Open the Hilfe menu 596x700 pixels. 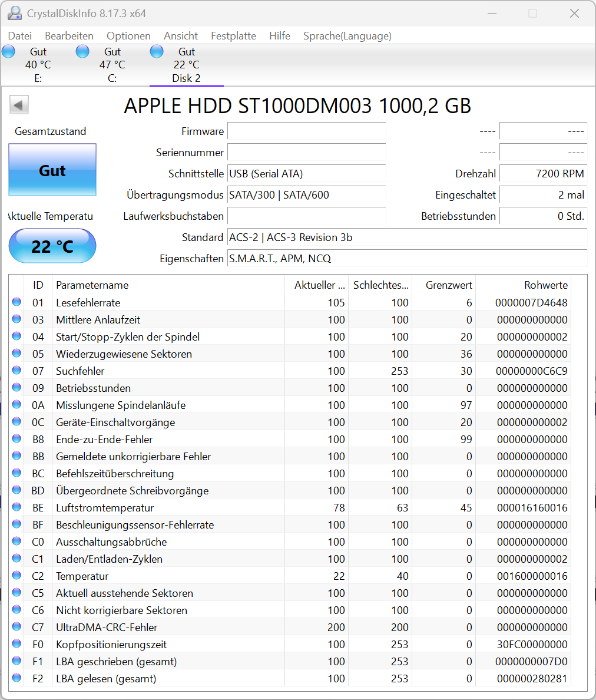click(x=279, y=36)
